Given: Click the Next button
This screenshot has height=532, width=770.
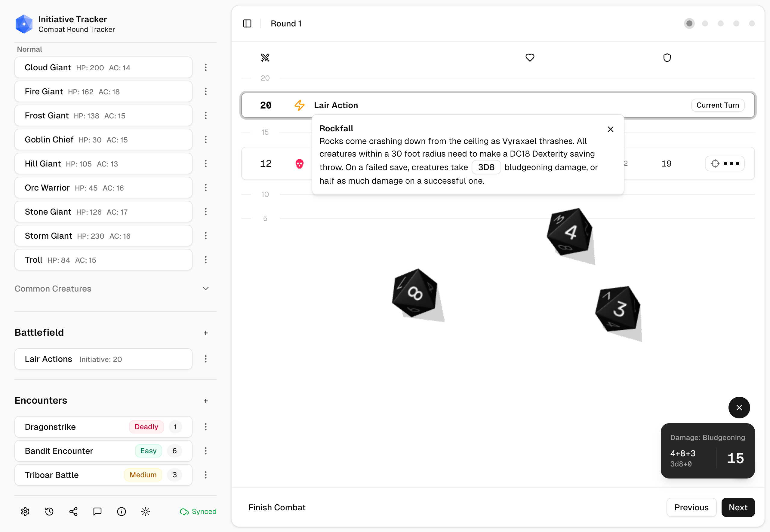Looking at the screenshot, I should (x=738, y=507).
